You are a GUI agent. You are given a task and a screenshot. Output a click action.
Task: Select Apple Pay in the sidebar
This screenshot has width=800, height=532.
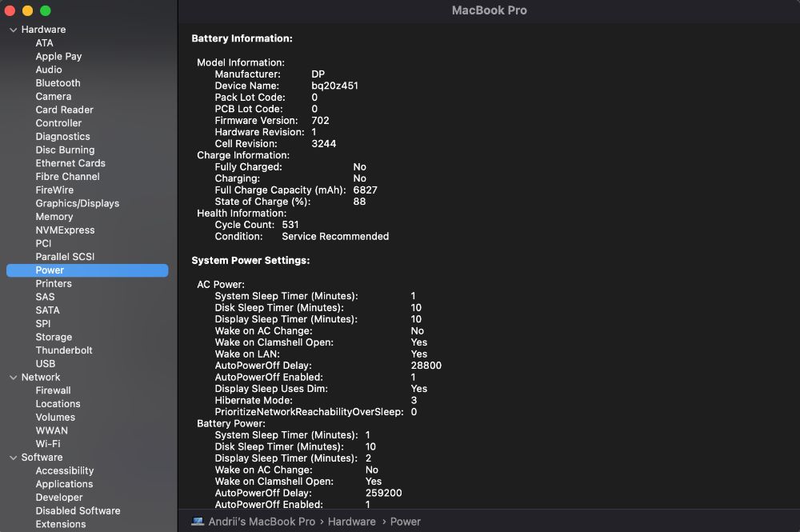[x=58, y=56]
